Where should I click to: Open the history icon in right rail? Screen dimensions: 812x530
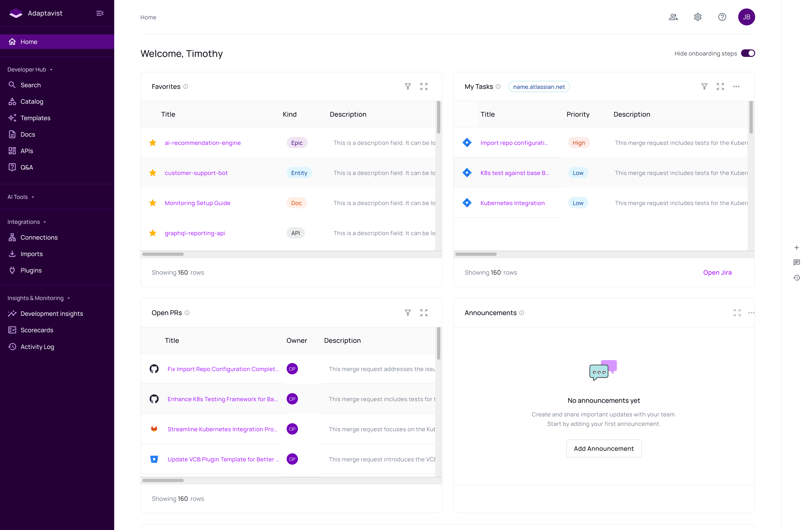point(797,278)
